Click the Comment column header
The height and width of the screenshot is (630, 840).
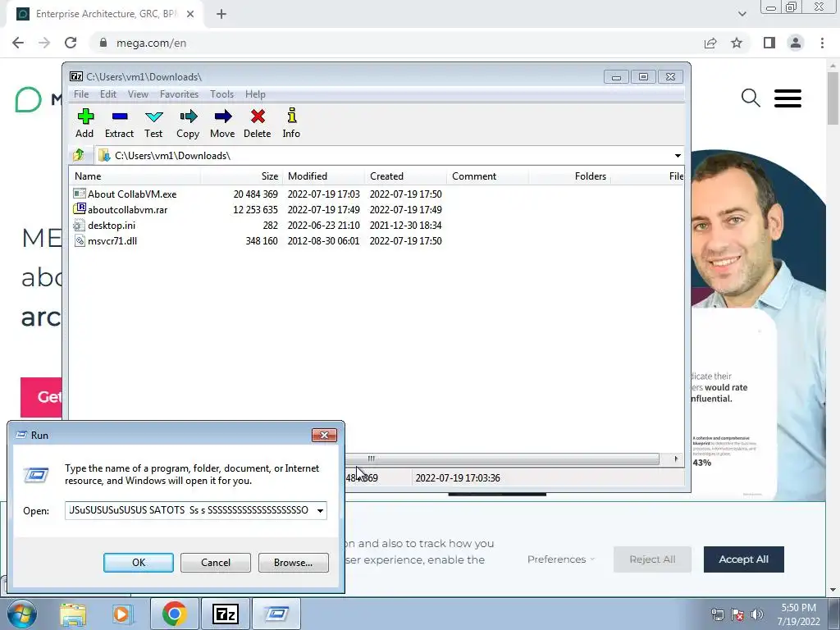pyautogui.click(x=487, y=176)
